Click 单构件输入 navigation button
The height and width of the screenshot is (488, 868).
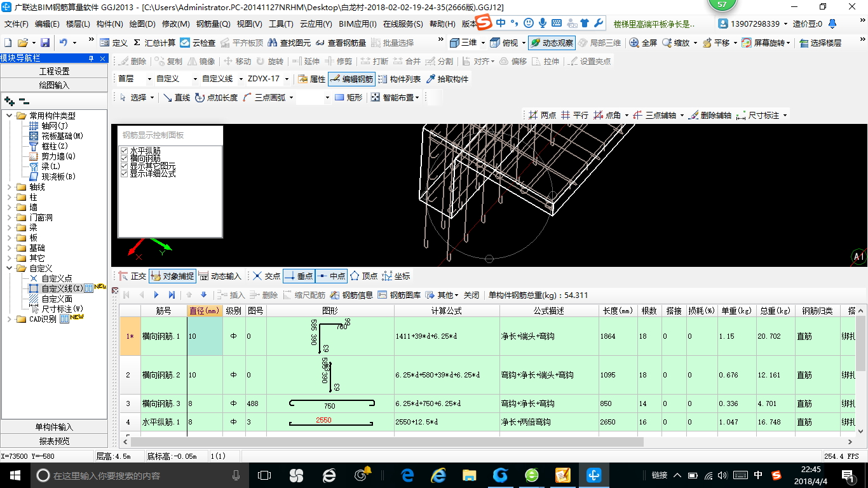[x=55, y=427]
